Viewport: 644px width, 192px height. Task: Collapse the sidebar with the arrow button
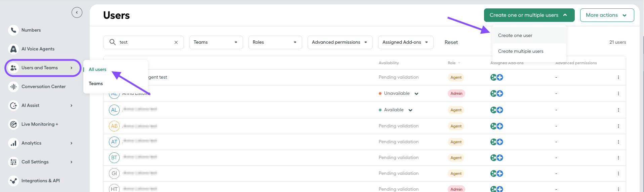coord(77,12)
